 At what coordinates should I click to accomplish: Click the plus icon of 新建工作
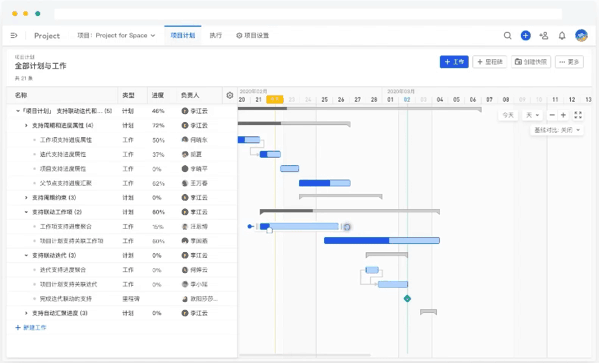tap(18, 327)
